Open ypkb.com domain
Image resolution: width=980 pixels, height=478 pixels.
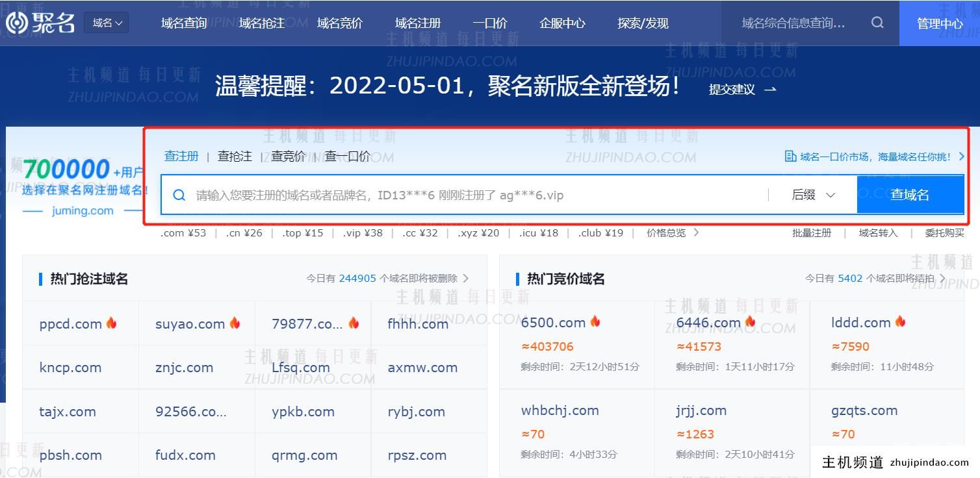point(303,412)
